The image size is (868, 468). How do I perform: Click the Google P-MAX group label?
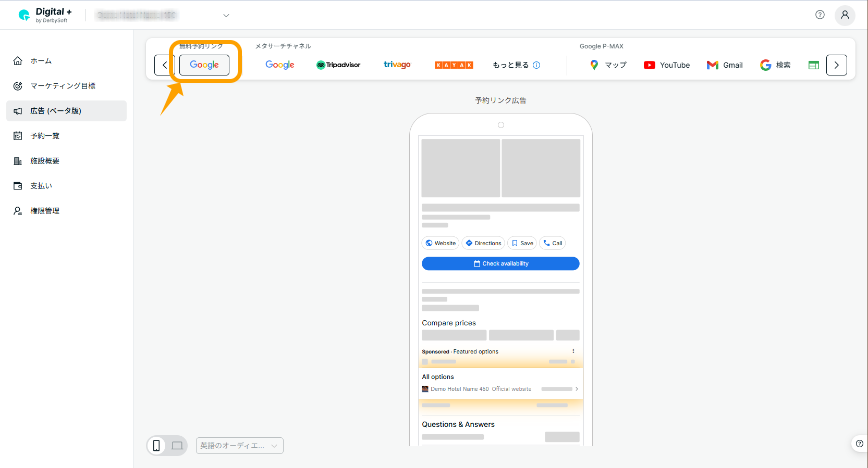point(601,47)
